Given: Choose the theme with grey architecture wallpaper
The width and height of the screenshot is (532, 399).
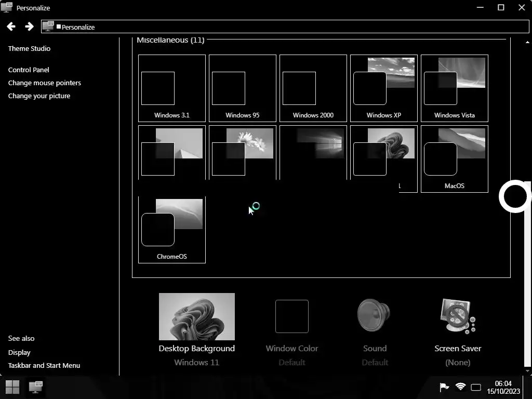Looking at the screenshot, I should [172, 153].
